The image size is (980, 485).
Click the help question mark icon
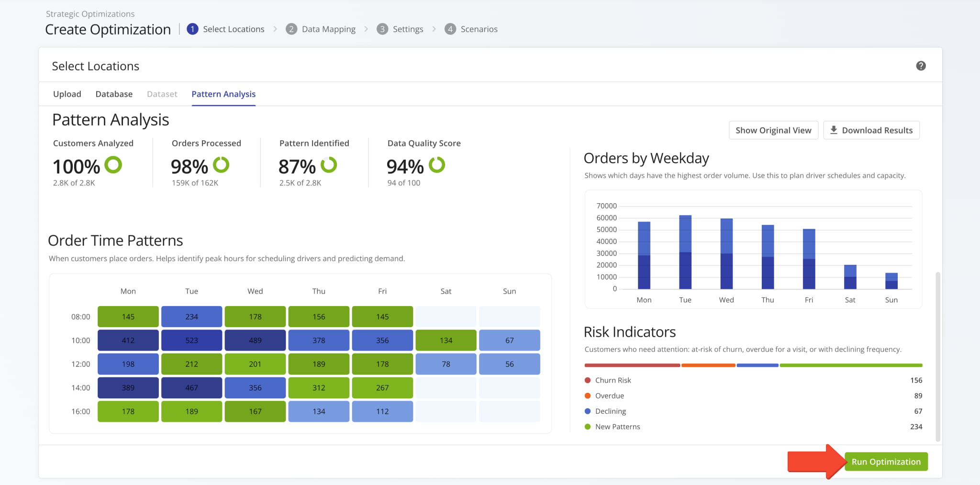tap(920, 66)
